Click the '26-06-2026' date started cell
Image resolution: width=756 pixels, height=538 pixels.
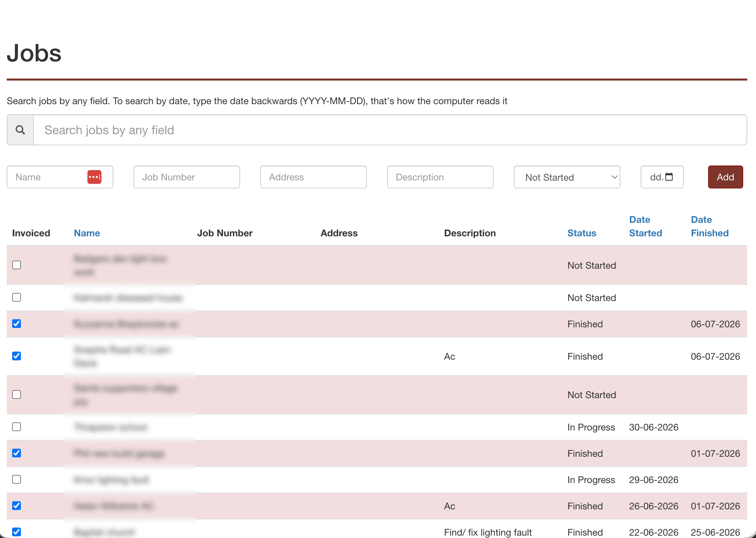653,506
